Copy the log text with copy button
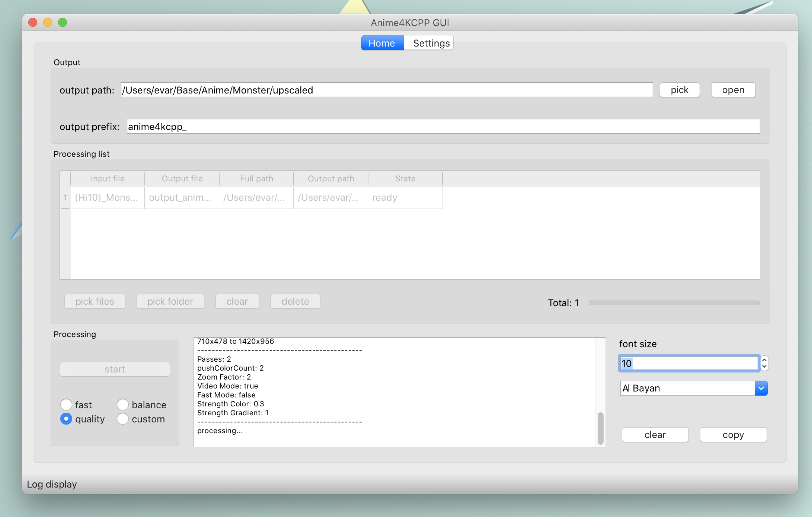The height and width of the screenshot is (517, 812). [x=733, y=435]
